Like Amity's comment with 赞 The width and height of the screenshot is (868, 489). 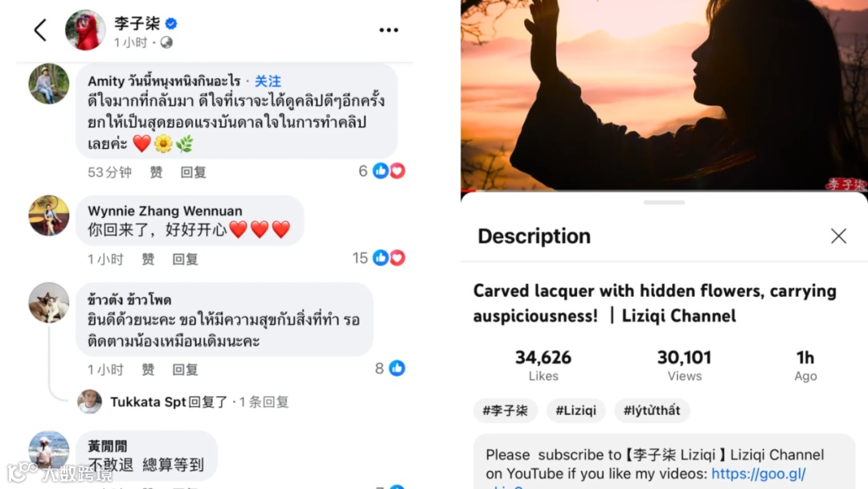pos(156,172)
